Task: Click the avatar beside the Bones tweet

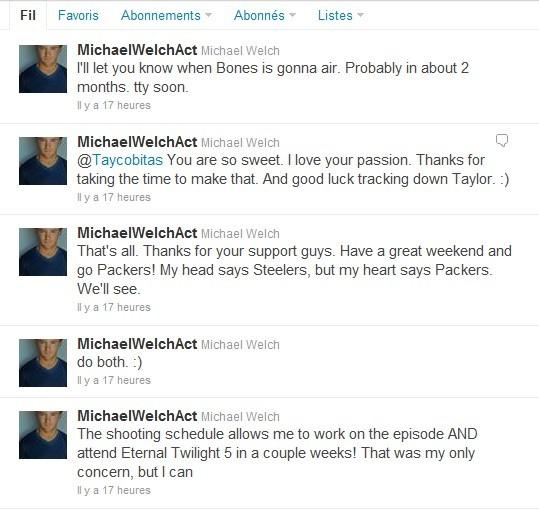Action: 43,69
